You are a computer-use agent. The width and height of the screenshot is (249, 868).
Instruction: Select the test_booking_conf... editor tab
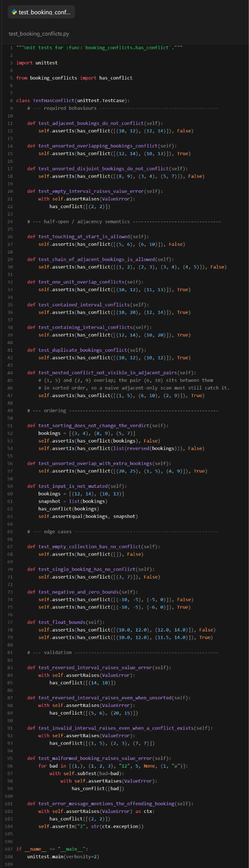click(42, 12)
